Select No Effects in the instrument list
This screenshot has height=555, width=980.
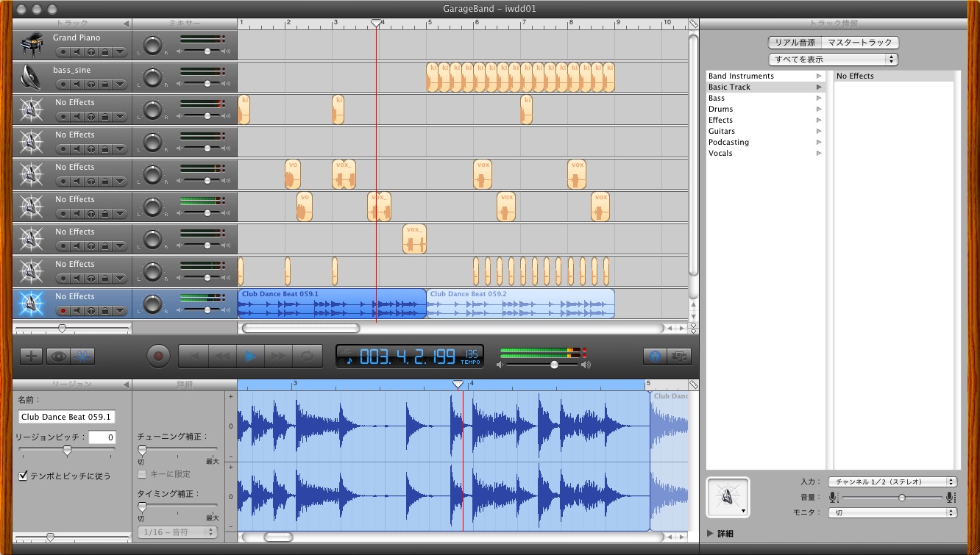click(x=893, y=76)
